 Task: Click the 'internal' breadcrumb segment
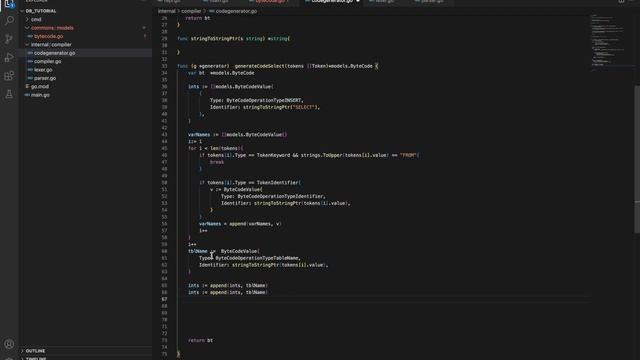(x=167, y=11)
